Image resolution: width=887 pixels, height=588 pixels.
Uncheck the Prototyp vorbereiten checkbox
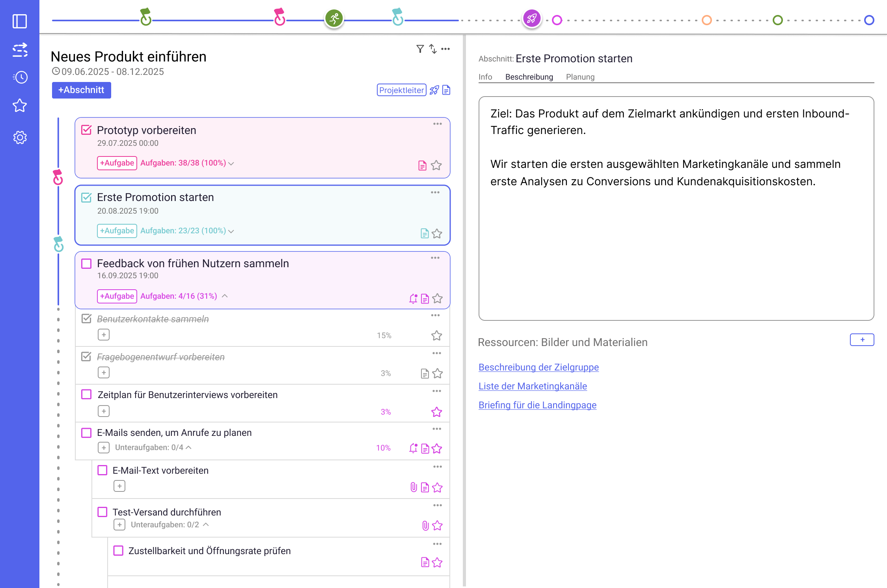pos(86,130)
